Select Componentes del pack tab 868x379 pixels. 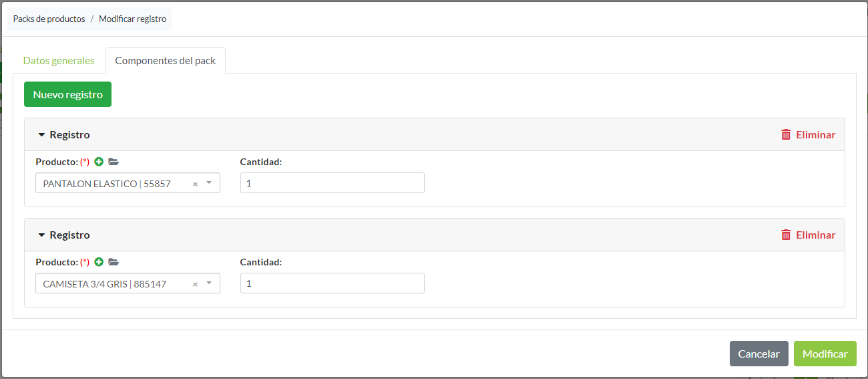tap(165, 61)
